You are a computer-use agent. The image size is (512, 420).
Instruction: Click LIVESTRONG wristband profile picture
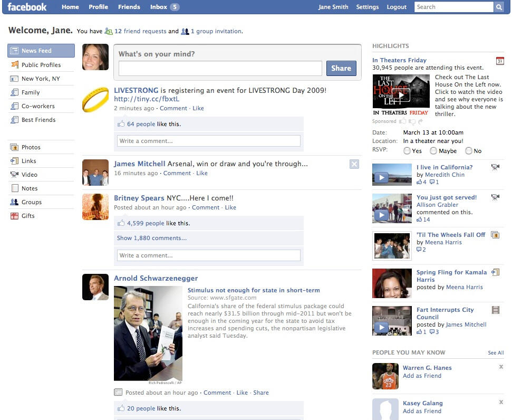tap(95, 100)
